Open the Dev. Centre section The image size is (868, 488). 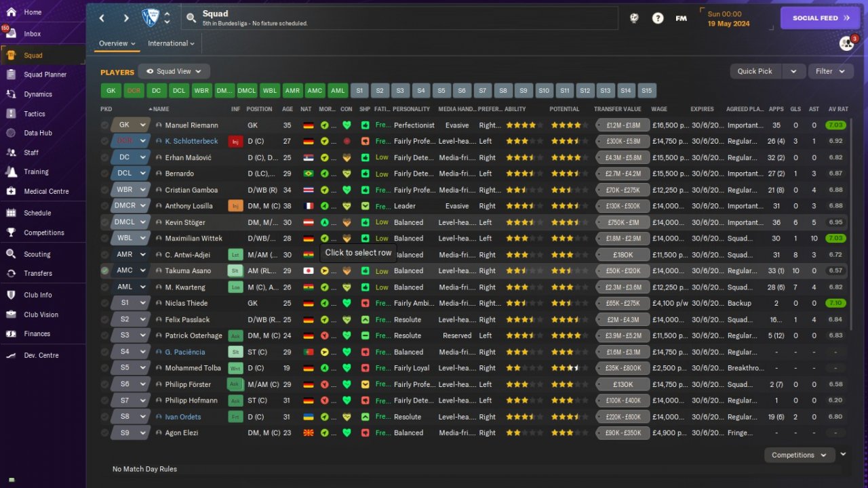(41, 355)
